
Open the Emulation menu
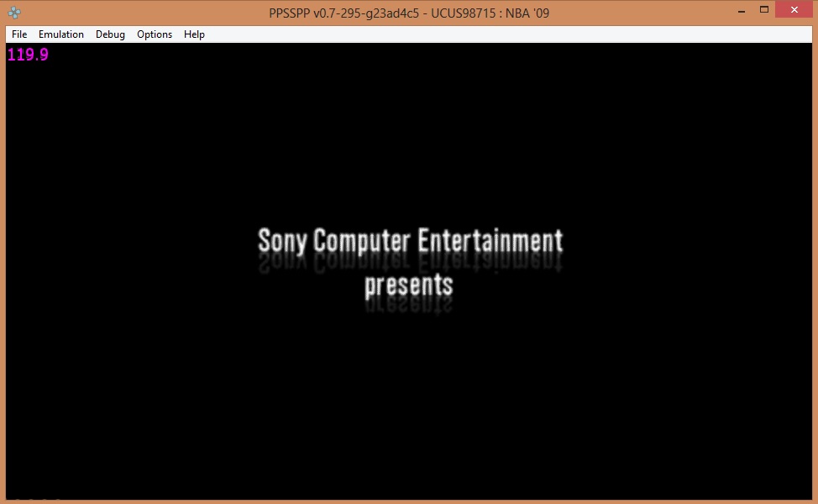point(61,34)
